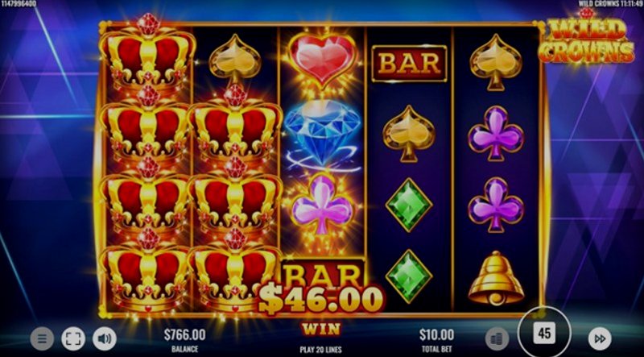Click the bottom green diamond symbol
The image size is (644, 357).
[x=409, y=276]
